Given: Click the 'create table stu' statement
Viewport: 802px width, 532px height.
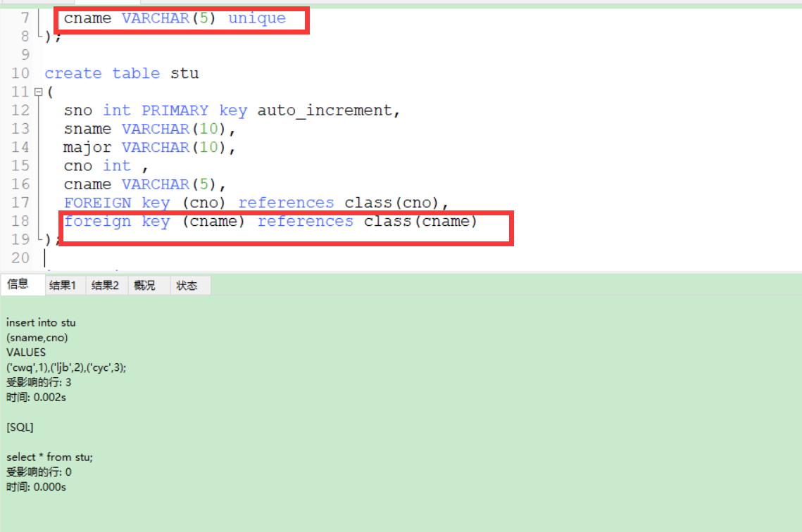Looking at the screenshot, I should pyautogui.click(x=122, y=74).
